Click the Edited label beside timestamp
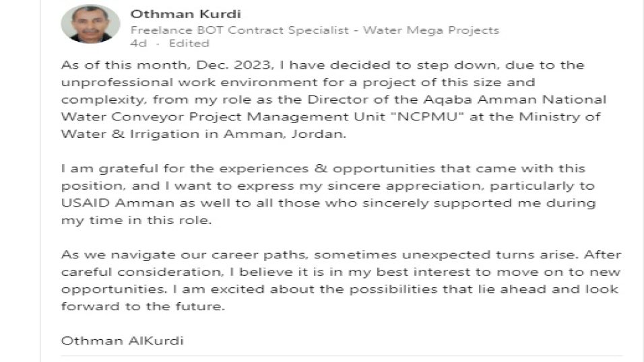The image size is (644, 362). (189, 43)
